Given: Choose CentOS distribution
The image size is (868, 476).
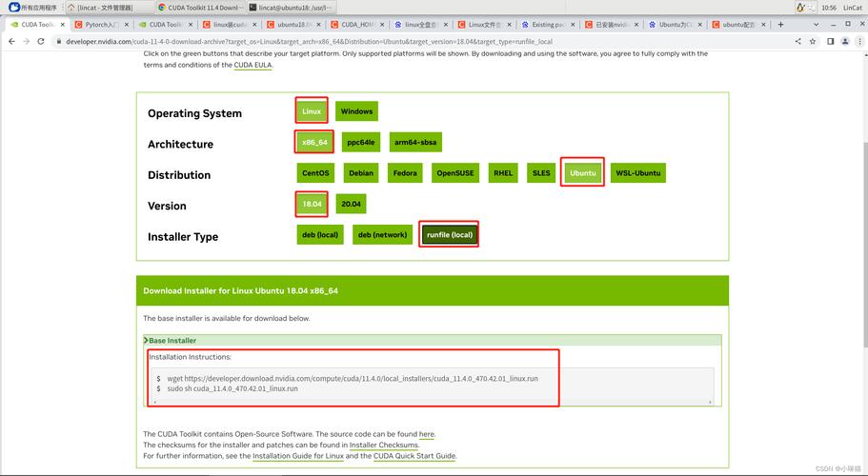Looking at the screenshot, I should pos(315,173).
